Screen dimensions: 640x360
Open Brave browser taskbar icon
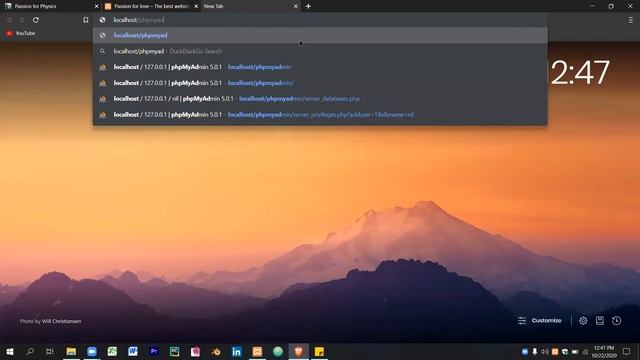click(x=298, y=351)
